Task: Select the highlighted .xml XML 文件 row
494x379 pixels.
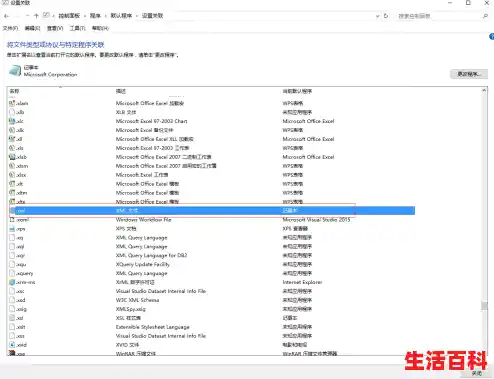Action: [x=212, y=211]
